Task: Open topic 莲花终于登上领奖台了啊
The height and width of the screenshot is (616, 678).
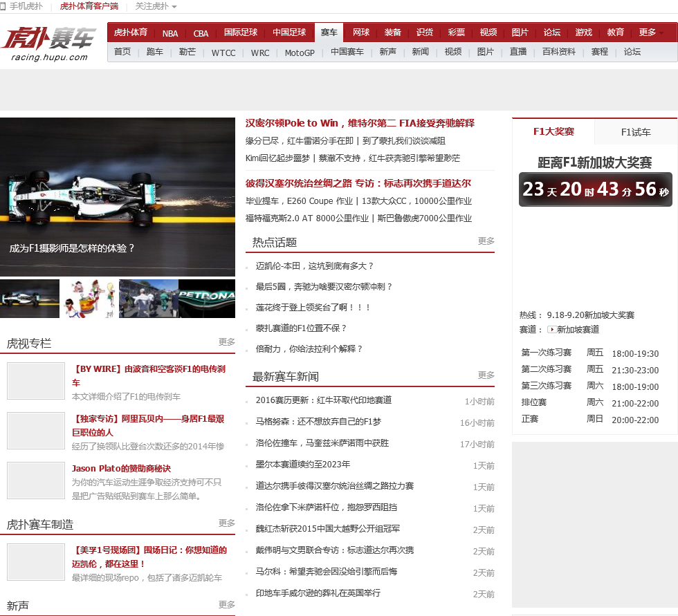Action: pyautogui.click(x=313, y=308)
